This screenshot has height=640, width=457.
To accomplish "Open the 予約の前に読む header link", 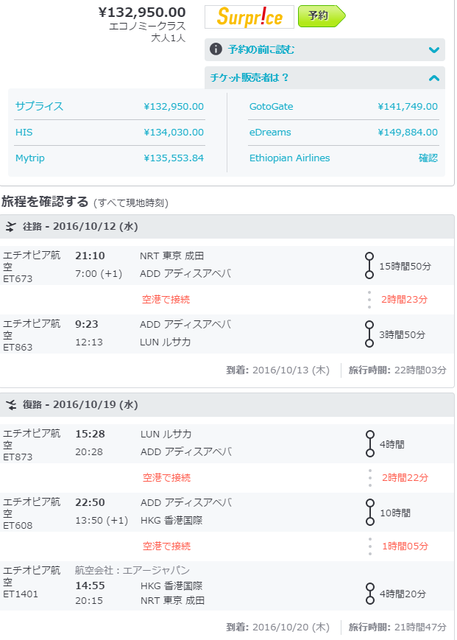I will [261, 49].
